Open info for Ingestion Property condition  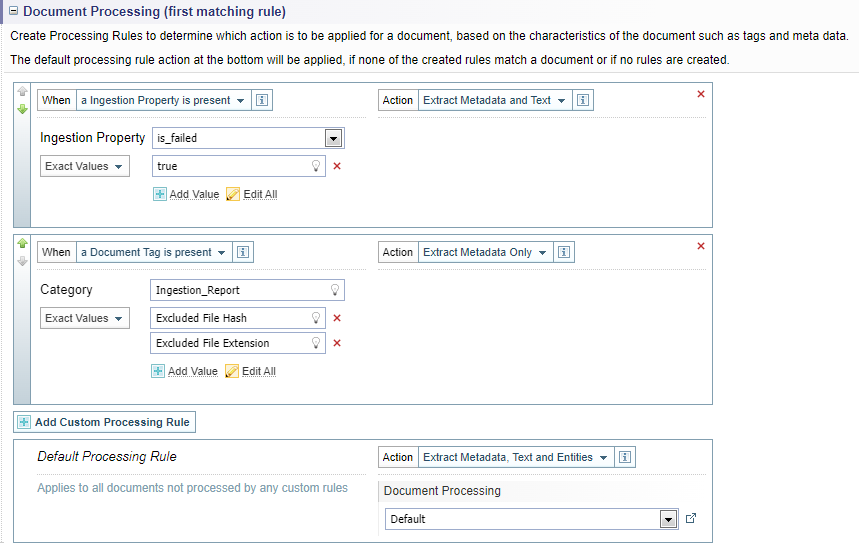(263, 100)
